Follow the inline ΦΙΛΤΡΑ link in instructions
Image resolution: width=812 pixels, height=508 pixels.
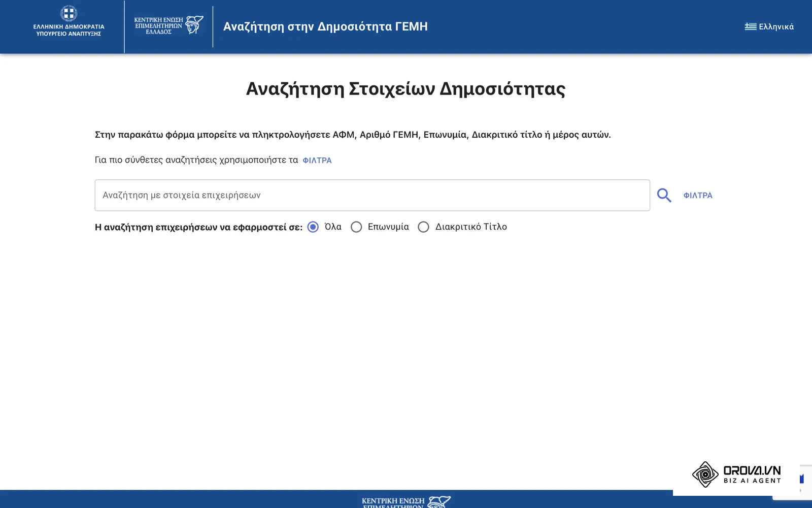click(x=317, y=160)
